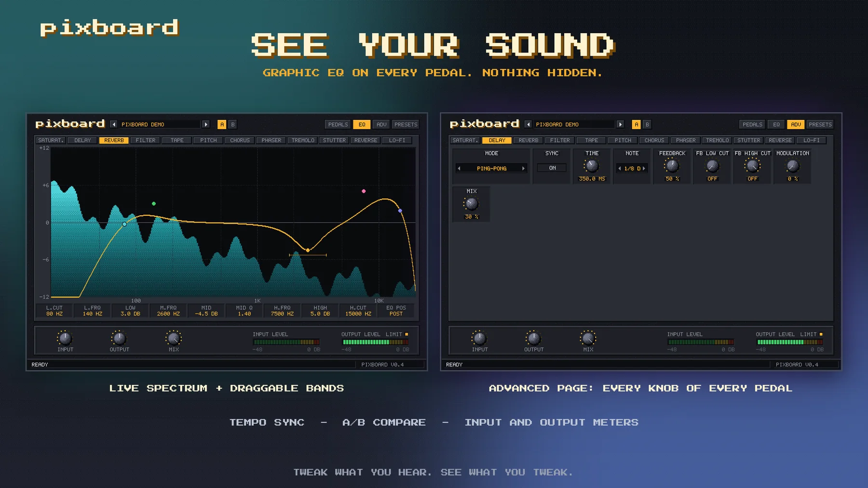Switch to slot B in the EQ window
Screen dimensions: 868x488
[233, 124]
